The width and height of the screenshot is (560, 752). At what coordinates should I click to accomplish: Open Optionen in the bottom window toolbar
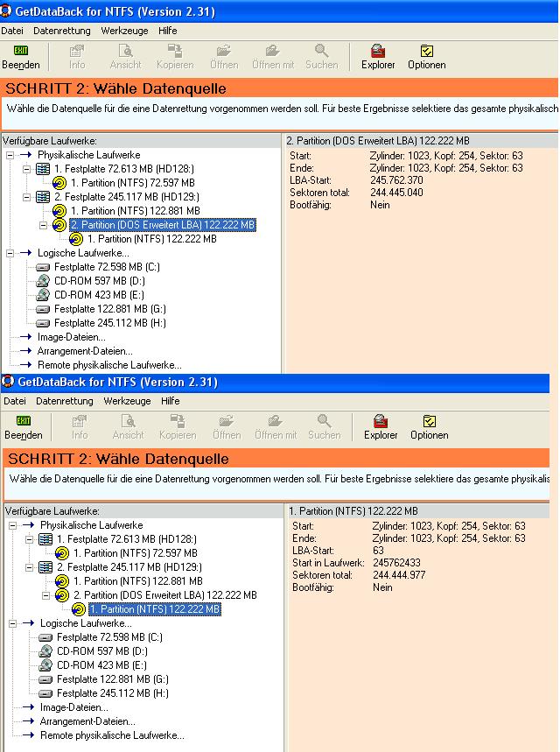[429, 427]
